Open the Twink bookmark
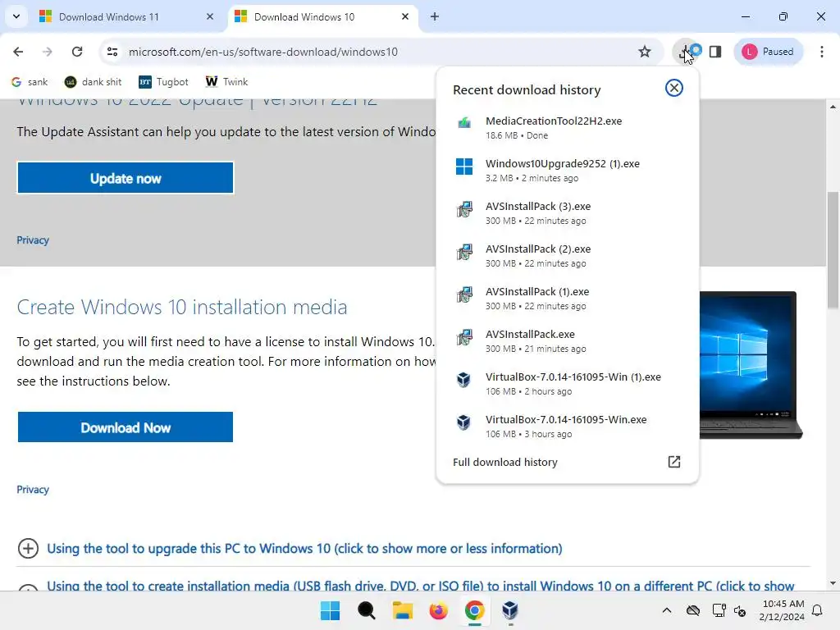Screen dimensions: 840x630 [226, 82]
